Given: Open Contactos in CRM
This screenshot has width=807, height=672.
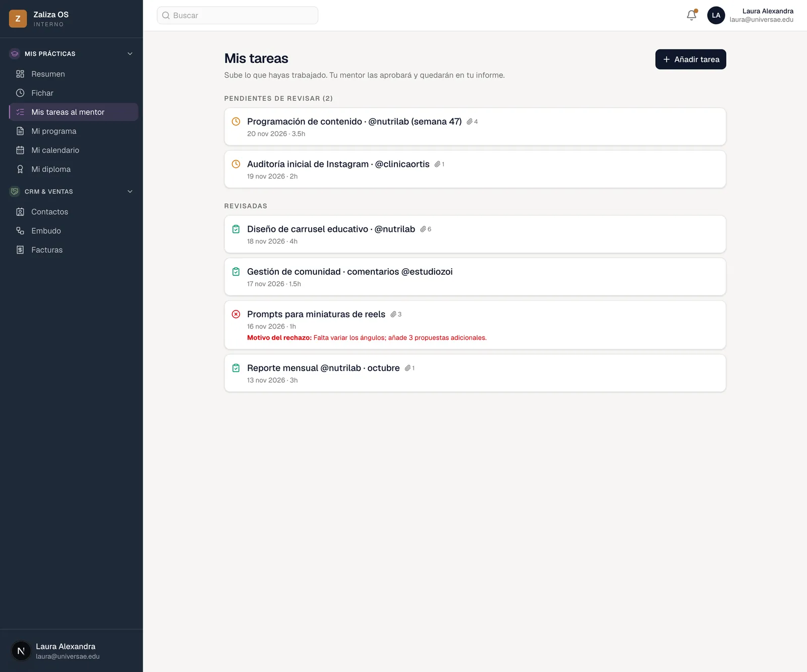Looking at the screenshot, I should coord(74,212).
